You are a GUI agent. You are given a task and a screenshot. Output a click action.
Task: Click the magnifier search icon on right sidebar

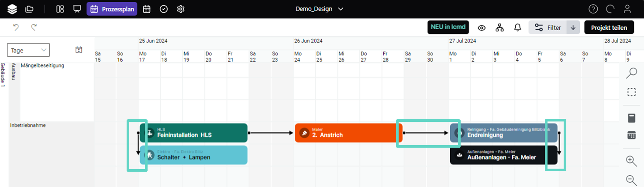click(x=631, y=73)
